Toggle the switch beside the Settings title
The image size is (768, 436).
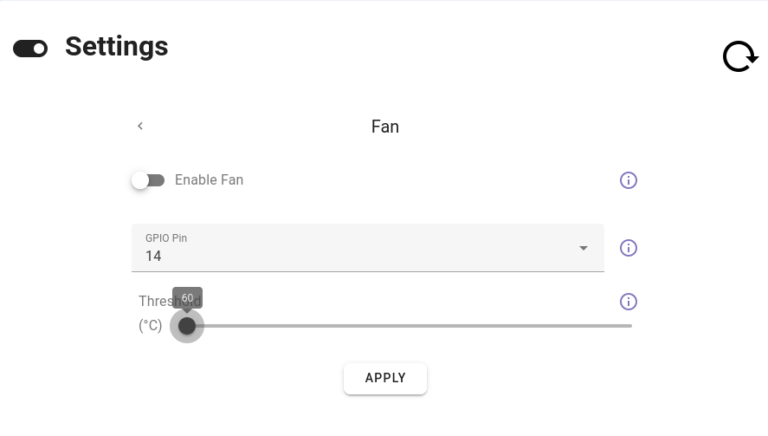[30, 48]
